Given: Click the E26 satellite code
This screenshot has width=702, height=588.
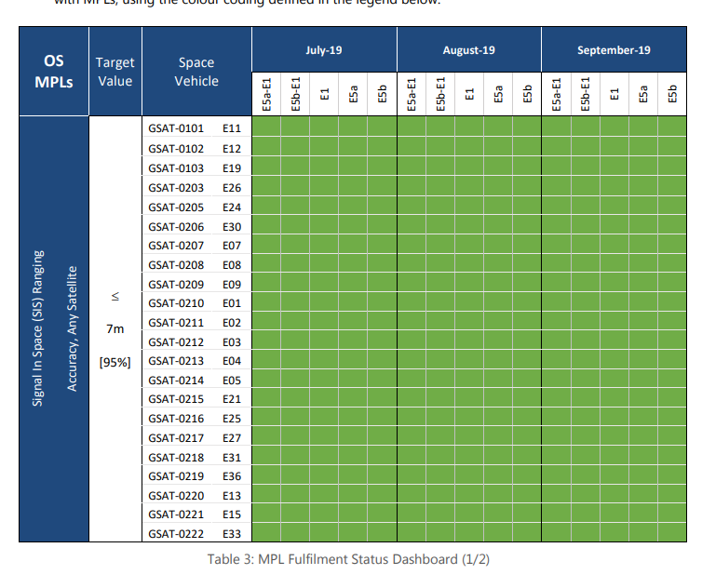Looking at the screenshot, I should pos(232,188).
